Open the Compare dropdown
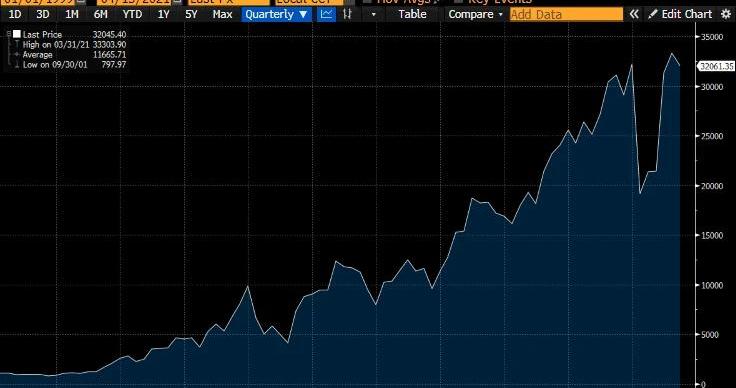Viewport: 736px width, 388px height. click(x=475, y=14)
